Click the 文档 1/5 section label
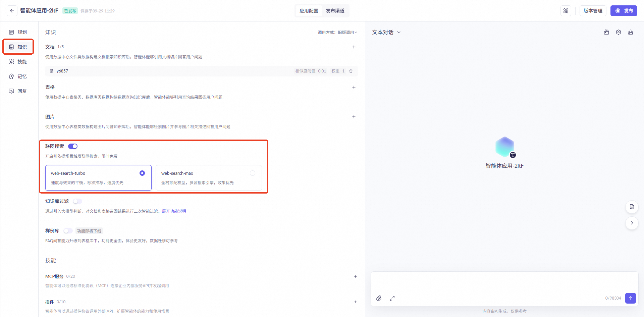644x317 pixels. point(55,47)
